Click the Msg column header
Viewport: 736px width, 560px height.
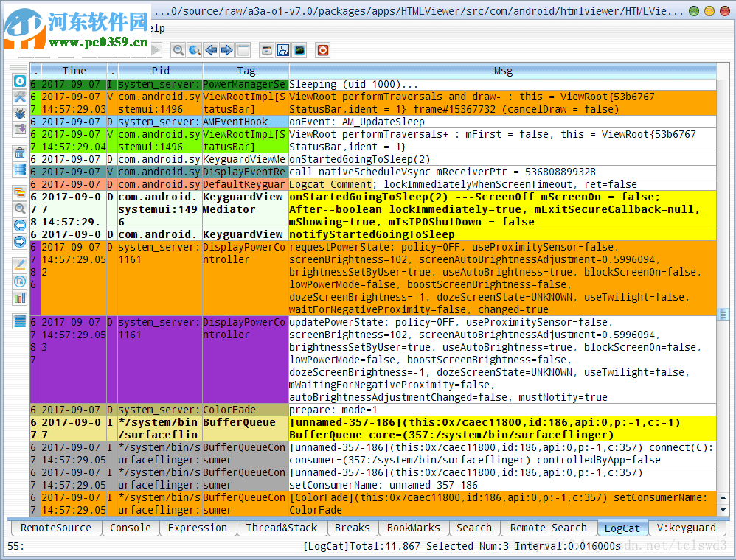point(503,71)
